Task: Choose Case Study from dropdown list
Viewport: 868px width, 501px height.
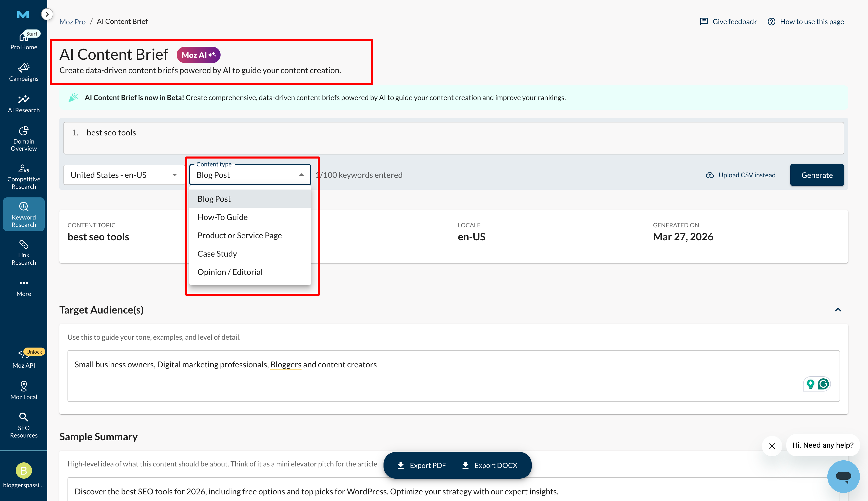Action: [x=217, y=254]
